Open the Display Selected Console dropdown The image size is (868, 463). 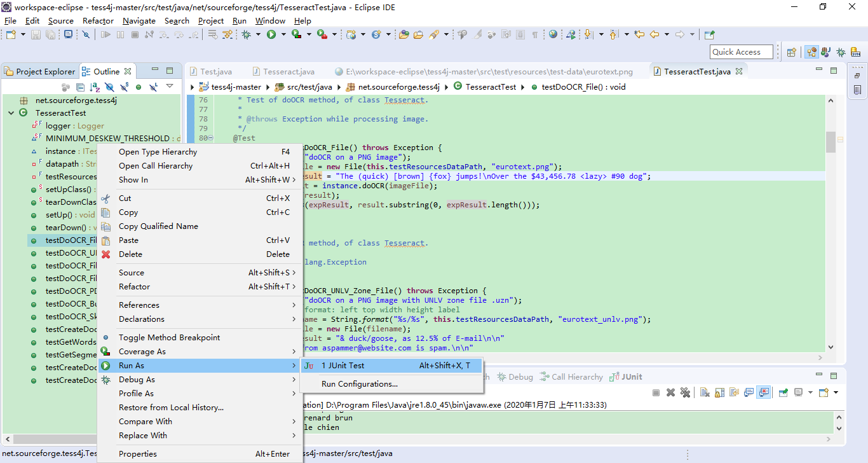[810, 392]
